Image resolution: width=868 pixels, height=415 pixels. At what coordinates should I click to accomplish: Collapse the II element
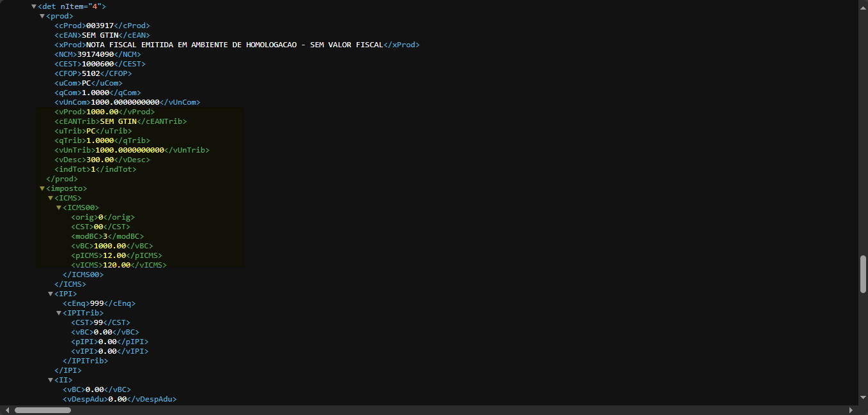pyautogui.click(x=50, y=380)
